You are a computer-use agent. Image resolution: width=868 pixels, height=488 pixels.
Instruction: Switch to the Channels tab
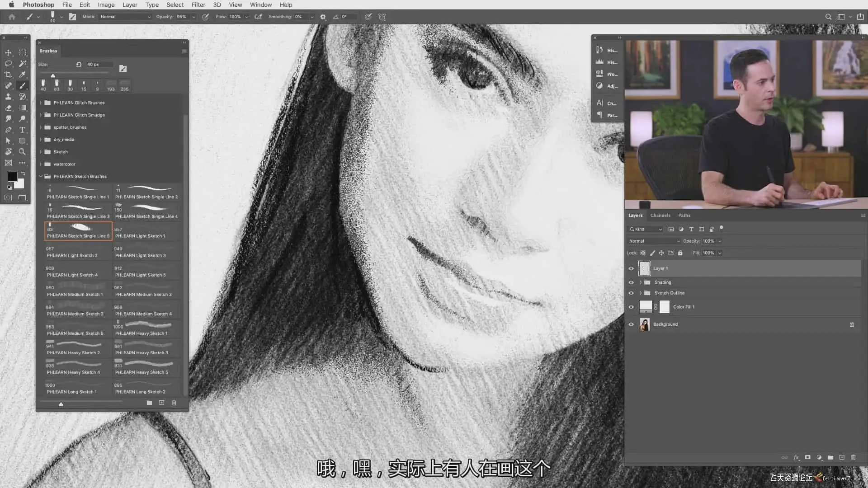pos(660,216)
